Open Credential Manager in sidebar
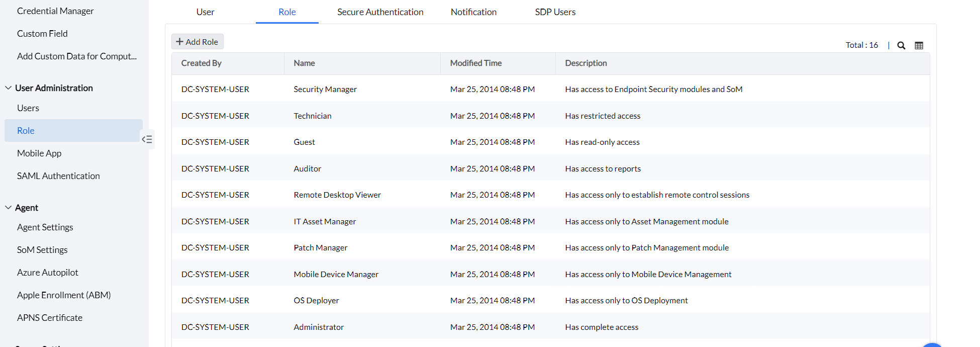The width and height of the screenshot is (980, 347). tap(55, 11)
